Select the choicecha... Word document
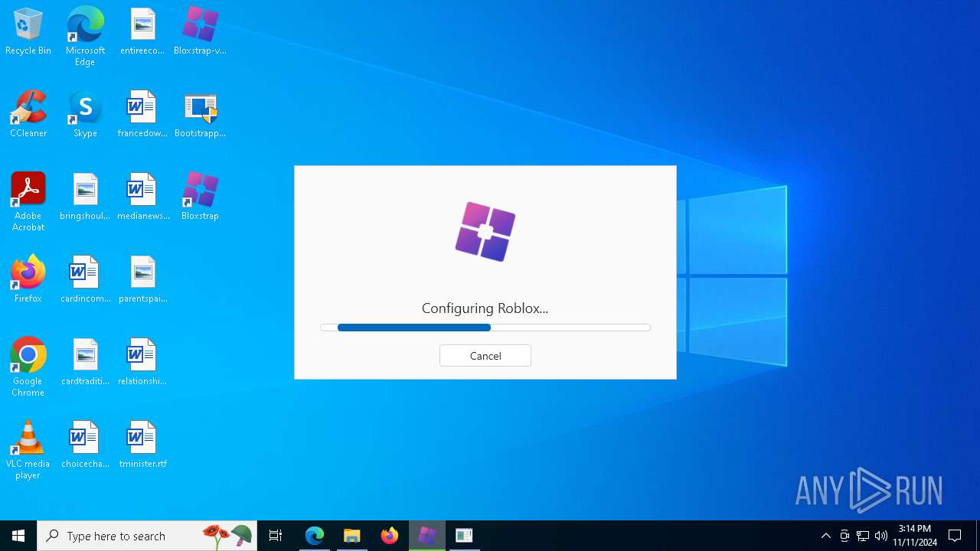Viewport: 980px width, 551px height. click(85, 445)
